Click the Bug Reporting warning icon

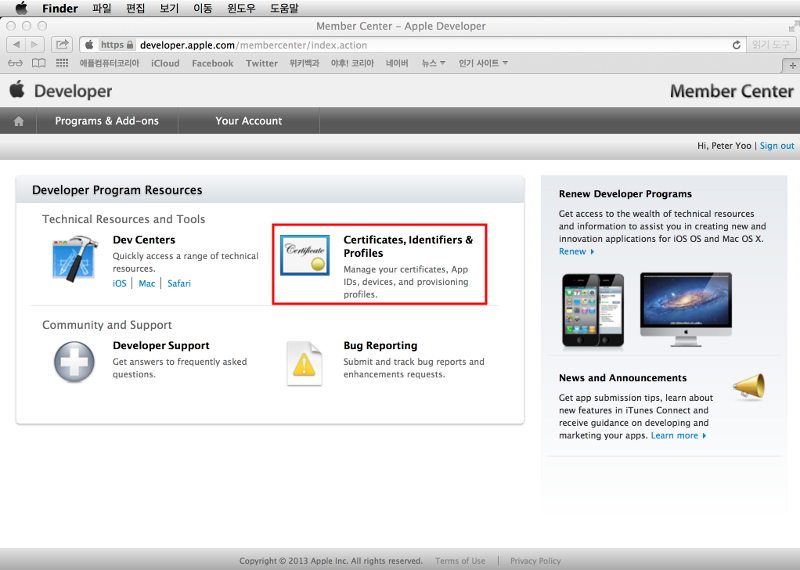[x=304, y=363]
